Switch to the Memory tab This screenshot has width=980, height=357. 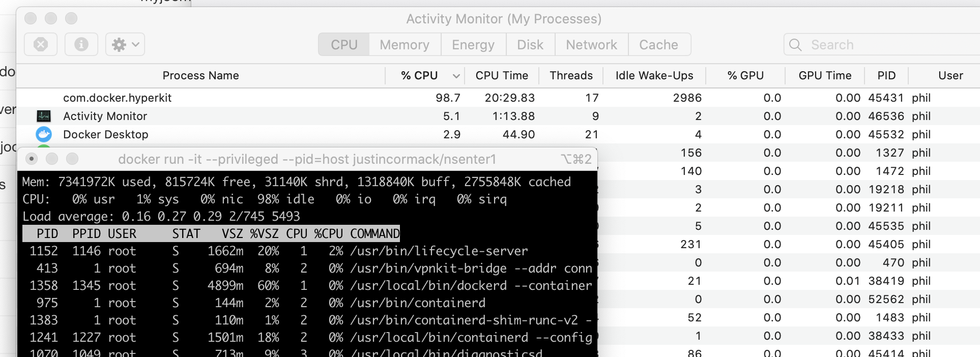click(x=405, y=45)
